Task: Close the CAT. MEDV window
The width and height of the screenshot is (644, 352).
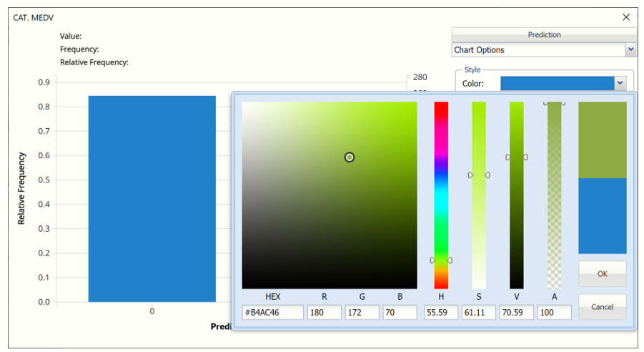Action: 626,17
